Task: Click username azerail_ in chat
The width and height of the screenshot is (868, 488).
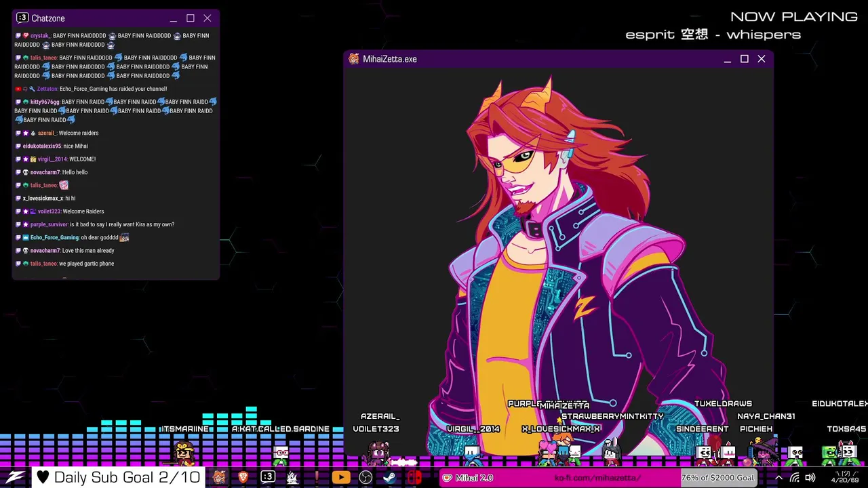Action: click(x=47, y=133)
